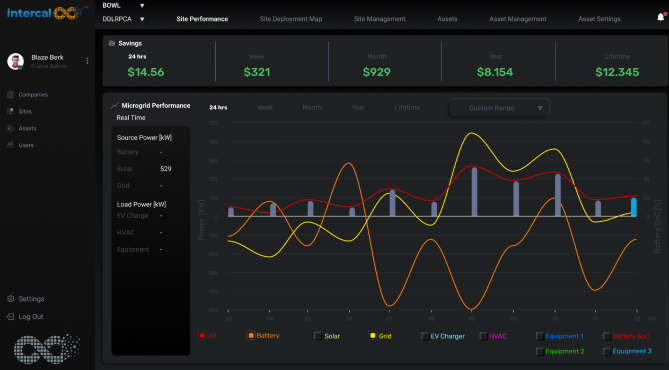Image resolution: width=669 pixels, height=370 pixels.
Task: Click the Users sidebar icon
Action: pyautogui.click(x=11, y=145)
